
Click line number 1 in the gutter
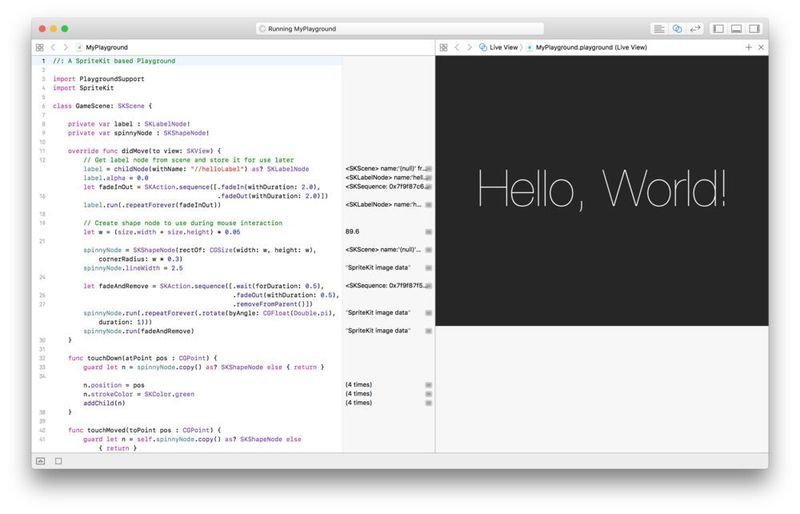tap(43, 61)
